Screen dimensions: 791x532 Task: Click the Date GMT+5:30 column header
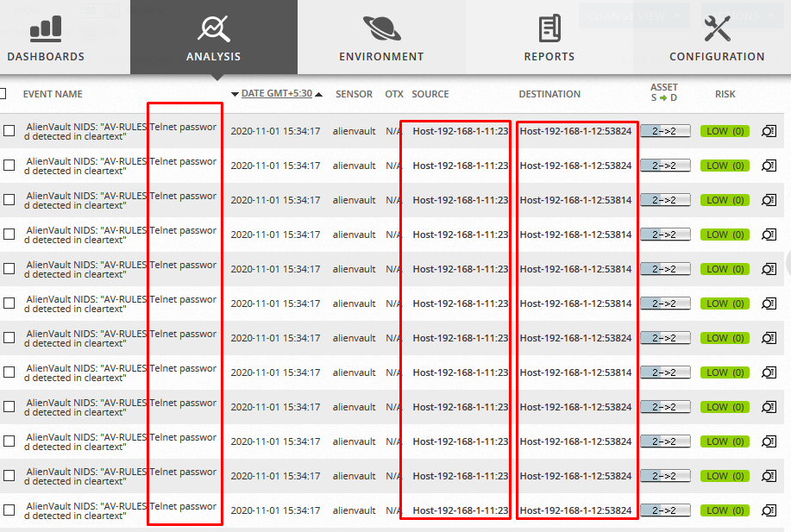(x=276, y=94)
